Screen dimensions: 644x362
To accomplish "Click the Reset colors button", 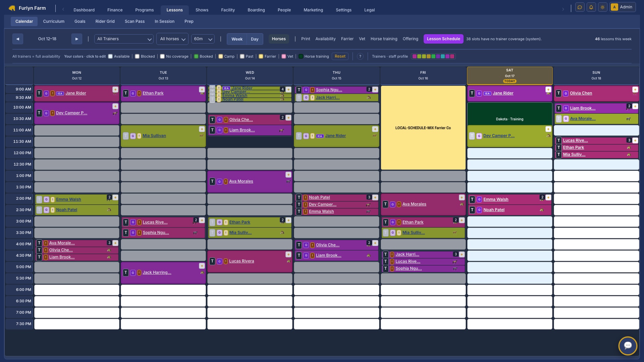I will tap(340, 56).
